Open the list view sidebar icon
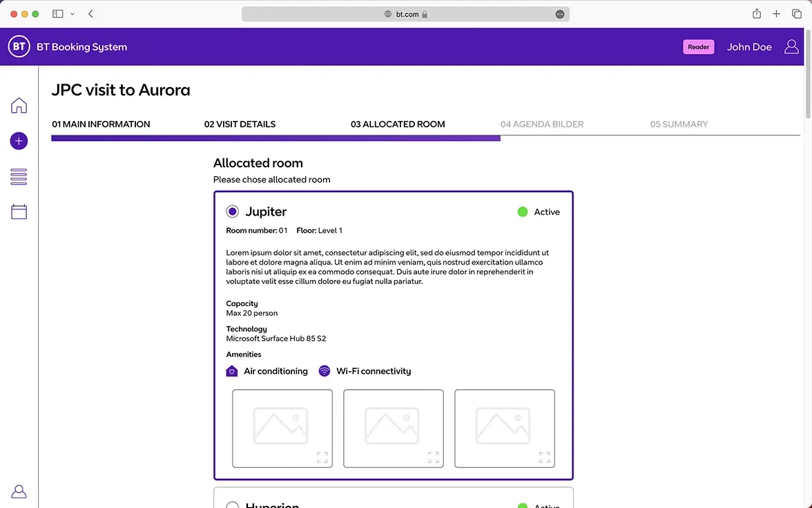812x508 pixels. point(19,177)
